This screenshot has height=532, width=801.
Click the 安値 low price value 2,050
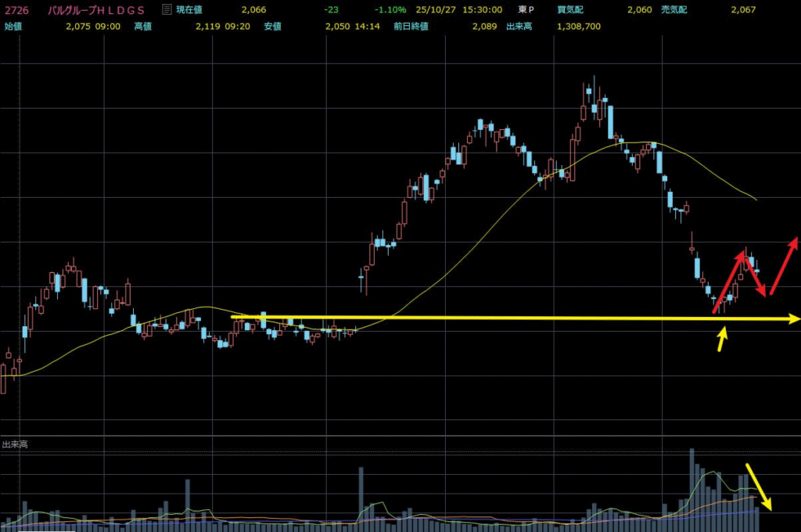point(338,25)
